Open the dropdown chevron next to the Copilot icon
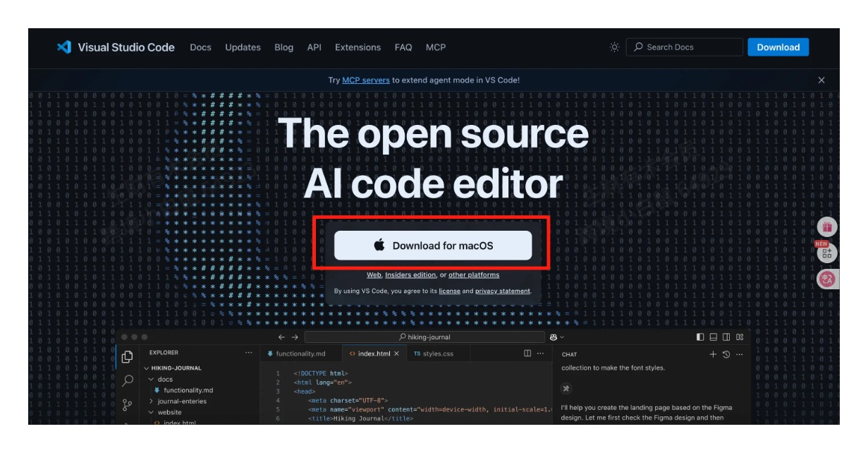 click(x=562, y=337)
